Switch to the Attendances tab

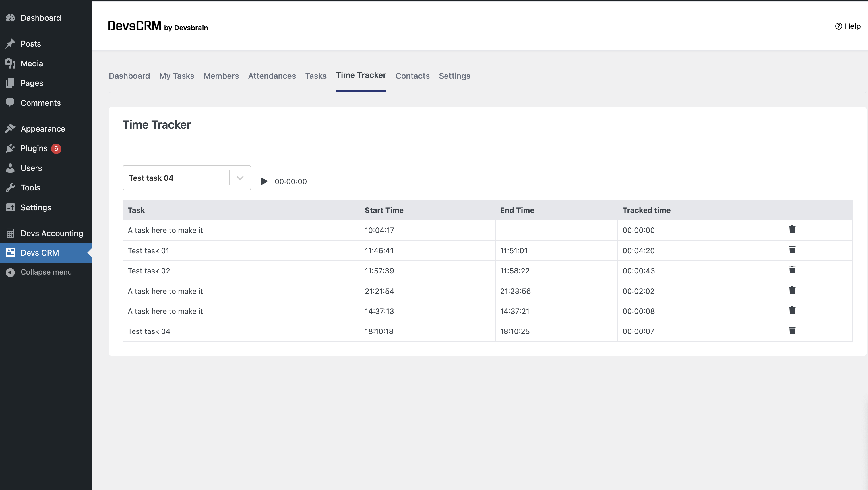[272, 76]
